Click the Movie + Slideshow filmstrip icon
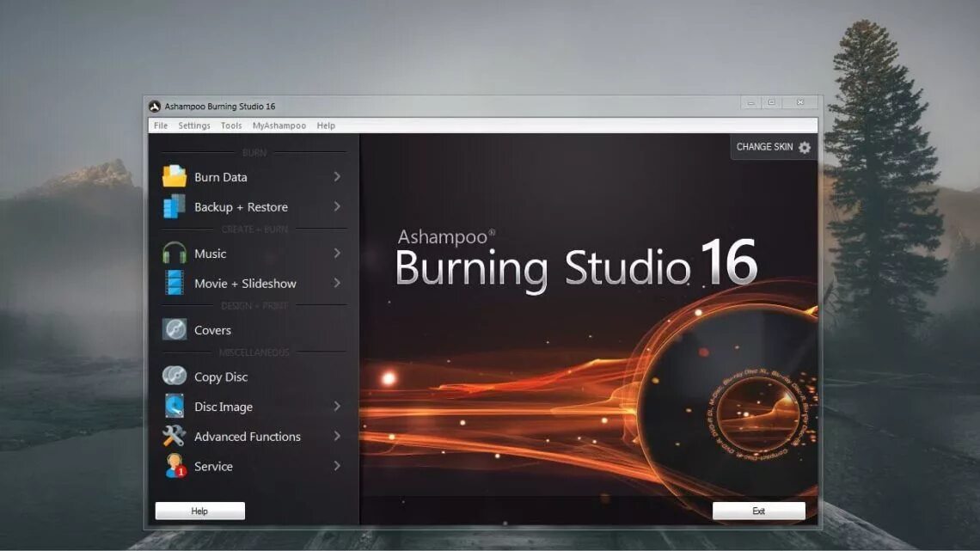The image size is (980, 551). coord(173,283)
